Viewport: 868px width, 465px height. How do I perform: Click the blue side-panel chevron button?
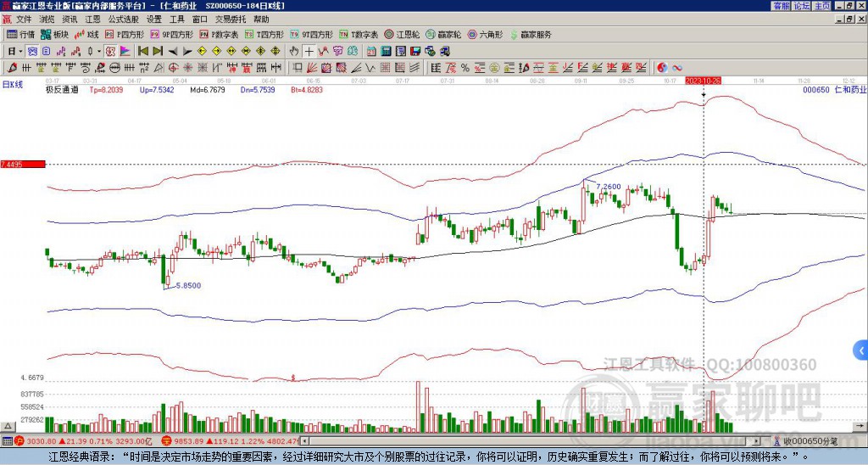[860, 350]
